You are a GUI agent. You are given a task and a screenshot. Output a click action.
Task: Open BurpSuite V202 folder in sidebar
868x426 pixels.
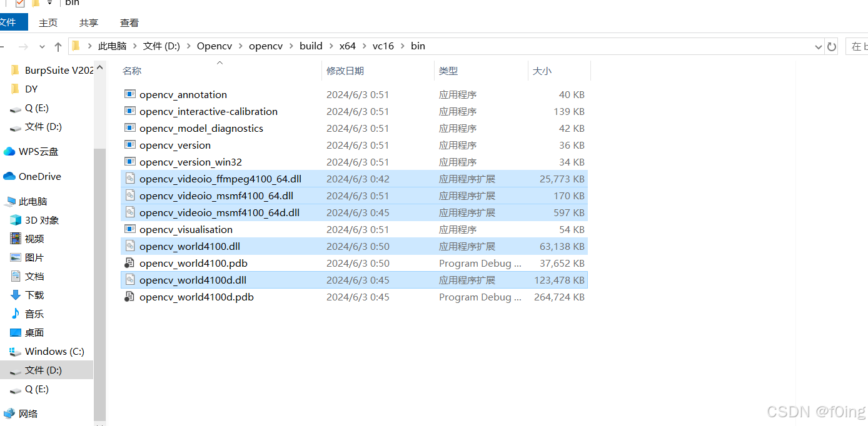(x=53, y=70)
